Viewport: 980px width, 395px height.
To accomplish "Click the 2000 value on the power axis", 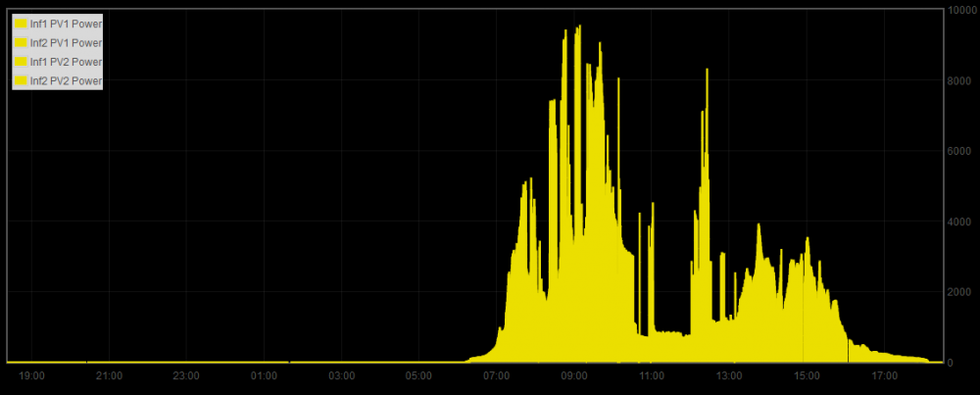I will click(x=959, y=292).
